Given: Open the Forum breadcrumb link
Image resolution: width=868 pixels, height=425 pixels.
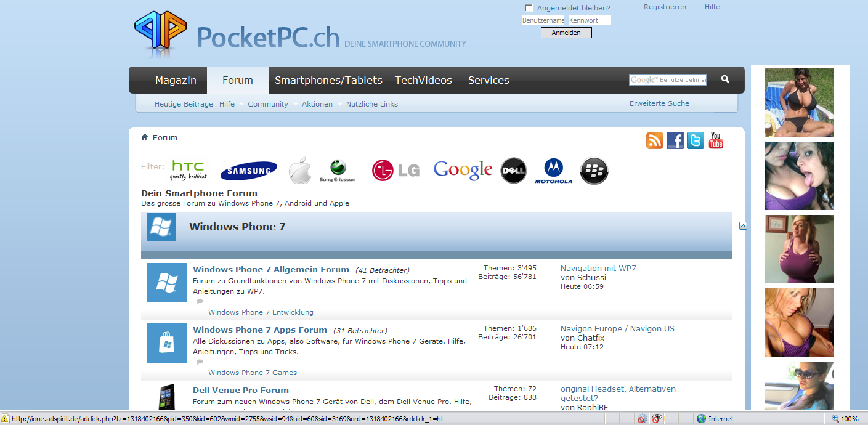Looking at the screenshot, I should click(165, 137).
